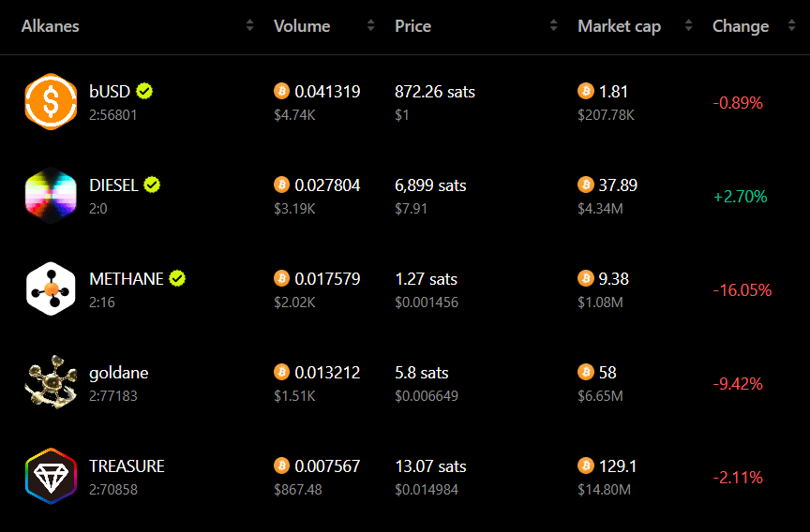Open the goldane token name link

tap(119, 373)
